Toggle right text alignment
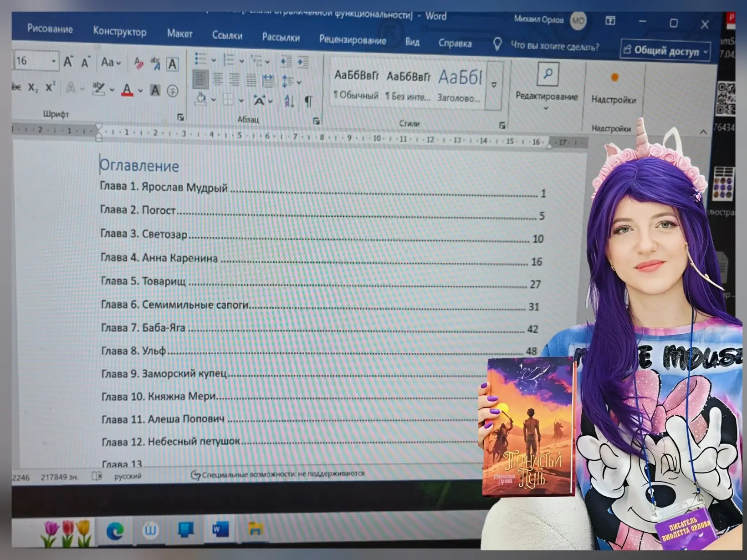This screenshot has width=747, height=560. pyautogui.click(x=235, y=81)
